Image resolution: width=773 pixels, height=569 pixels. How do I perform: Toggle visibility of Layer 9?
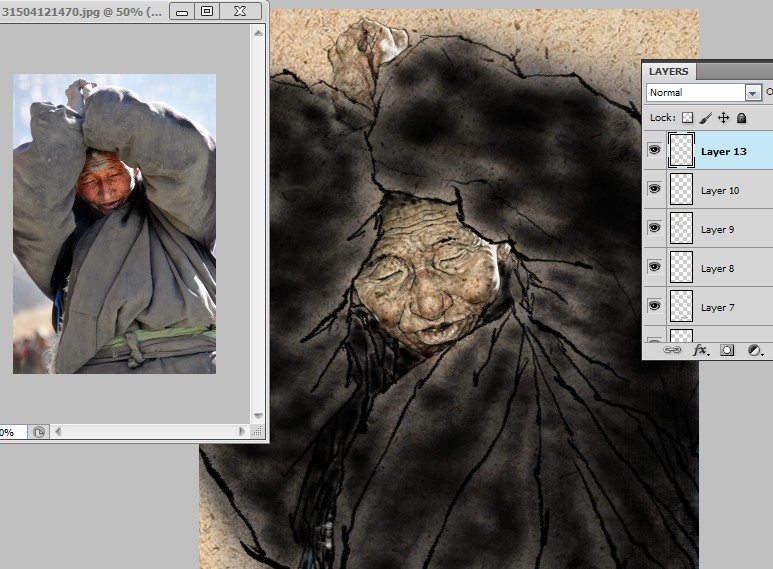point(654,228)
